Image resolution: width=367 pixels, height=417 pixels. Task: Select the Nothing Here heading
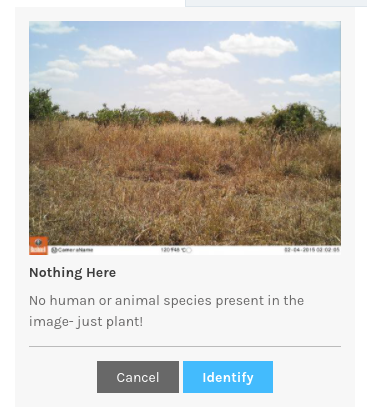(72, 273)
